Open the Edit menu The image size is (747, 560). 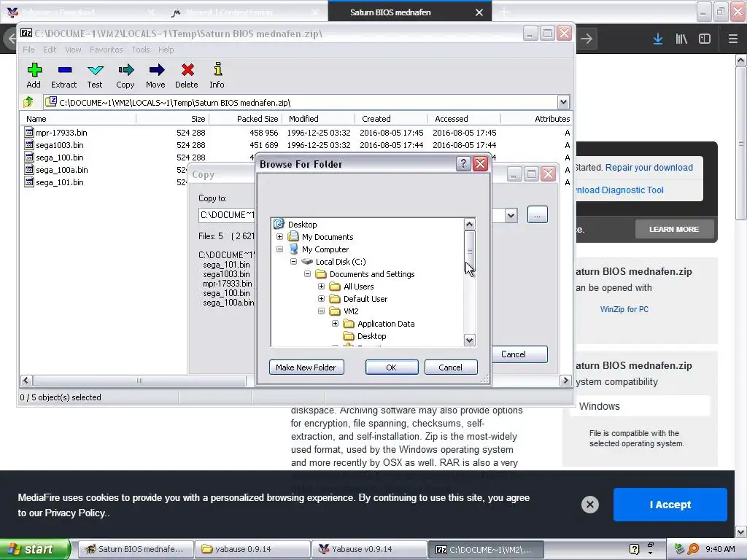pos(50,50)
